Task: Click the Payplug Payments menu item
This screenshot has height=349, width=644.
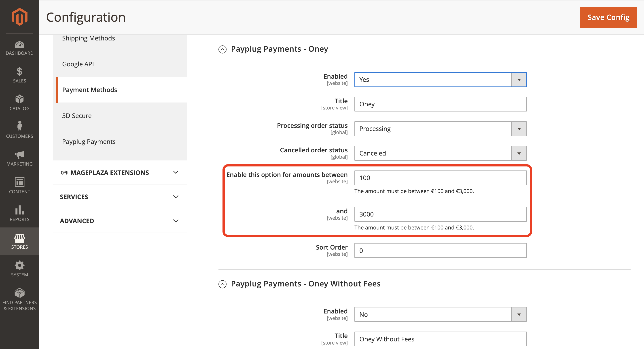Action: (x=89, y=141)
